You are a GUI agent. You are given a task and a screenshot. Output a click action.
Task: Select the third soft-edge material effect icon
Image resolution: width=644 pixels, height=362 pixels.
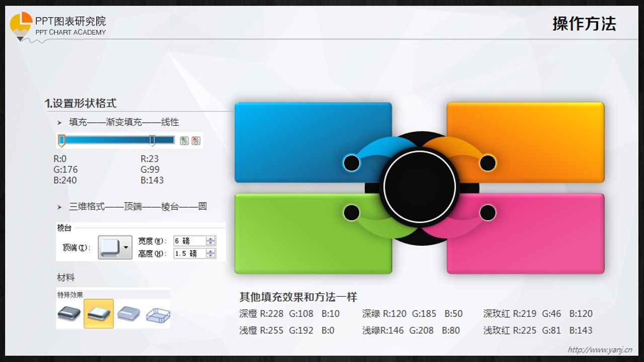coord(128,314)
